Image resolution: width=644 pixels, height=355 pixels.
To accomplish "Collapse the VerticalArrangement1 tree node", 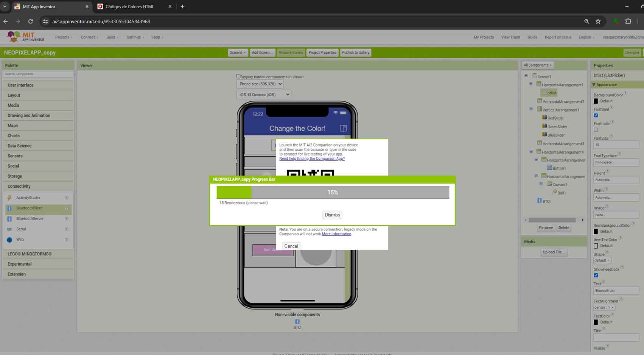I will click(531, 109).
